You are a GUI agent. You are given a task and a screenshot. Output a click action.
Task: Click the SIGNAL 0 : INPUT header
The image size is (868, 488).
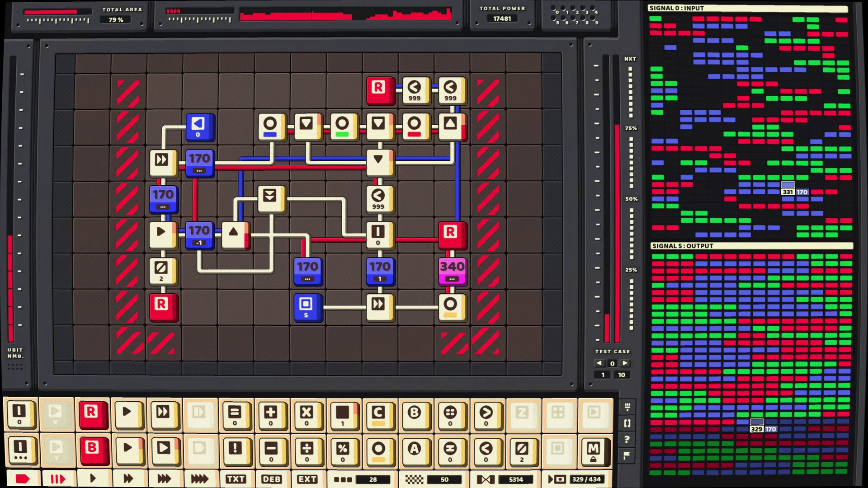click(x=748, y=8)
